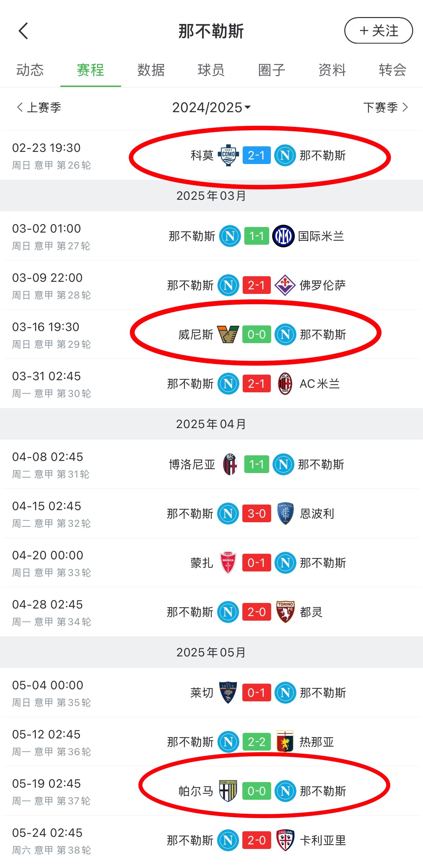Tap the Genoa club crest

point(285,742)
